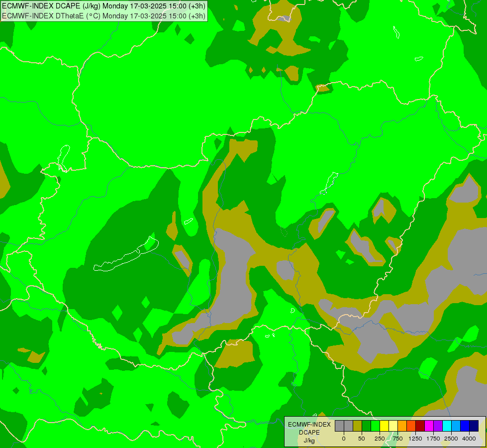
Task: Click the '1750' legend tick value
Action: pos(433,439)
